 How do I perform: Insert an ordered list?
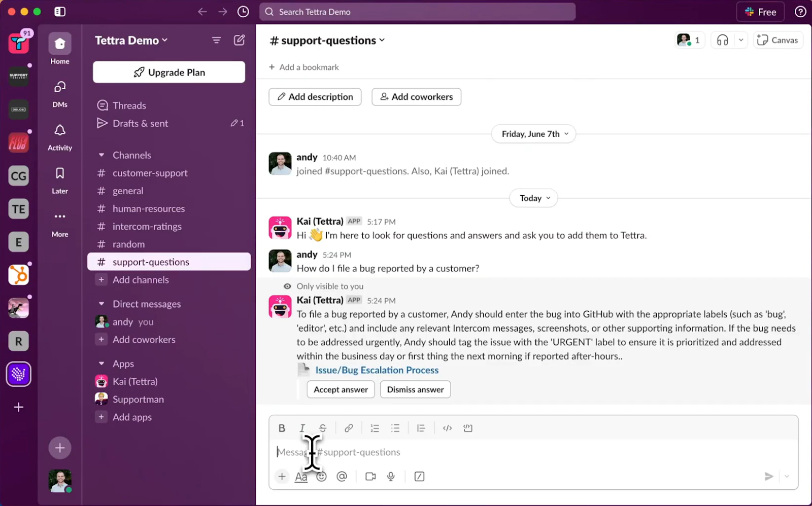(375, 428)
